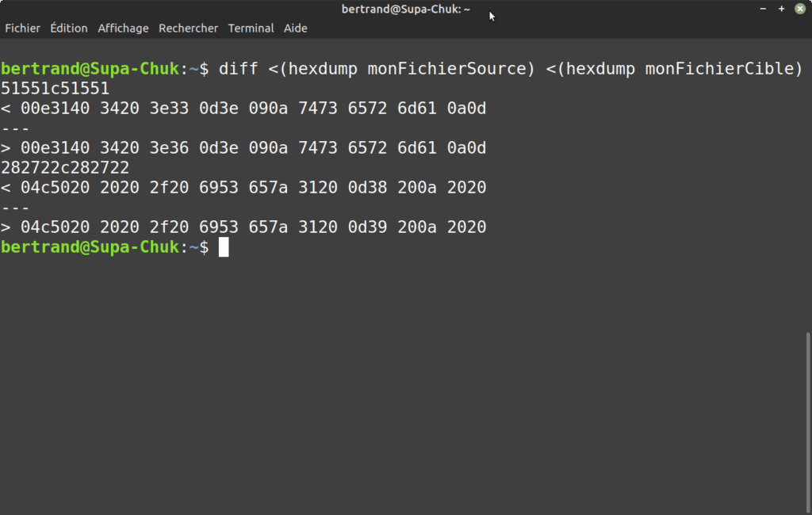Click the 0d38 hex value

coord(367,187)
